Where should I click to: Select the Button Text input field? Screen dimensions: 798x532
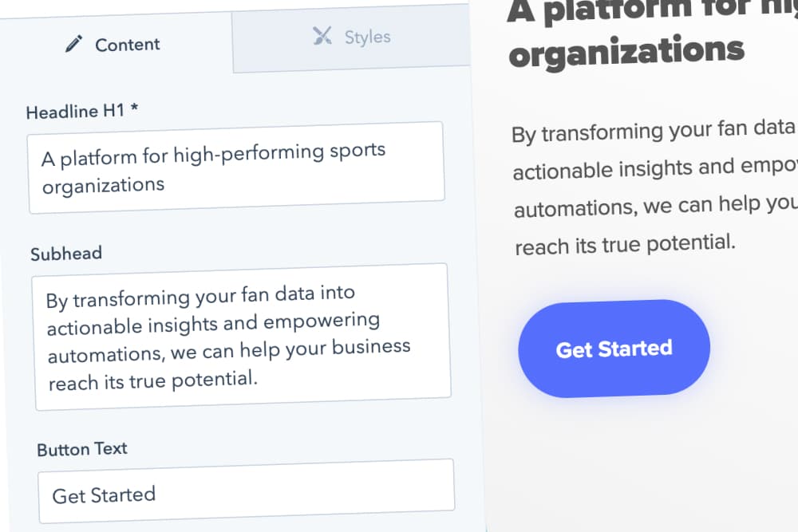pos(247,491)
